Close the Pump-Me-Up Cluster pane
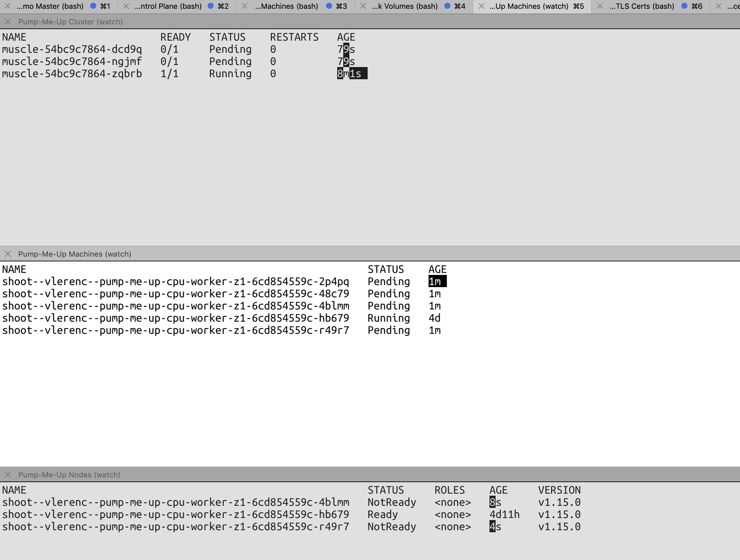The height and width of the screenshot is (560, 740). [8, 22]
